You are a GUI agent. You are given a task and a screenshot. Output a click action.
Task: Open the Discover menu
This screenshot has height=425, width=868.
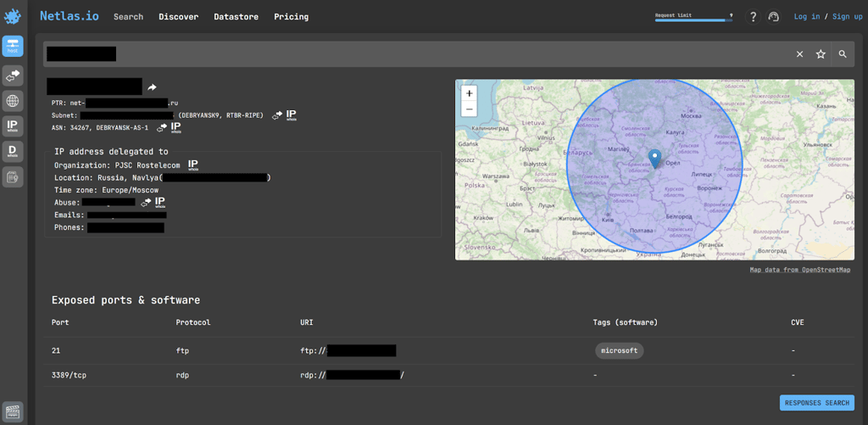pos(178,17)
